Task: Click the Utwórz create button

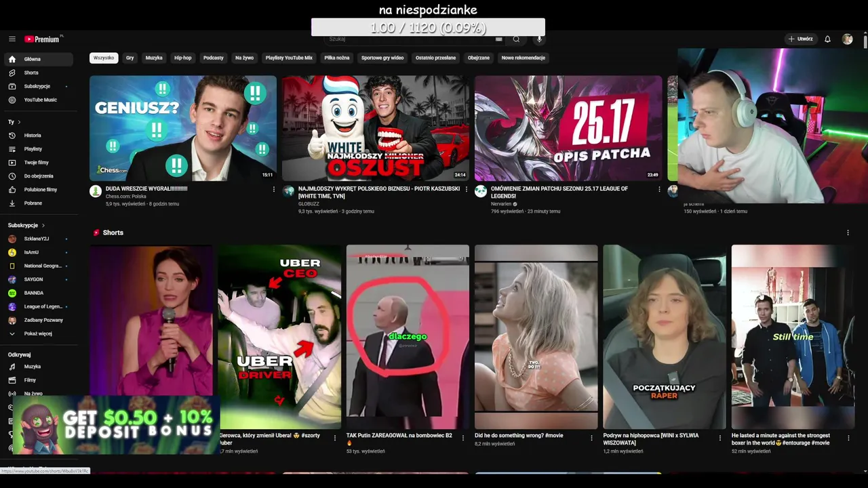Action: [800, 39]
